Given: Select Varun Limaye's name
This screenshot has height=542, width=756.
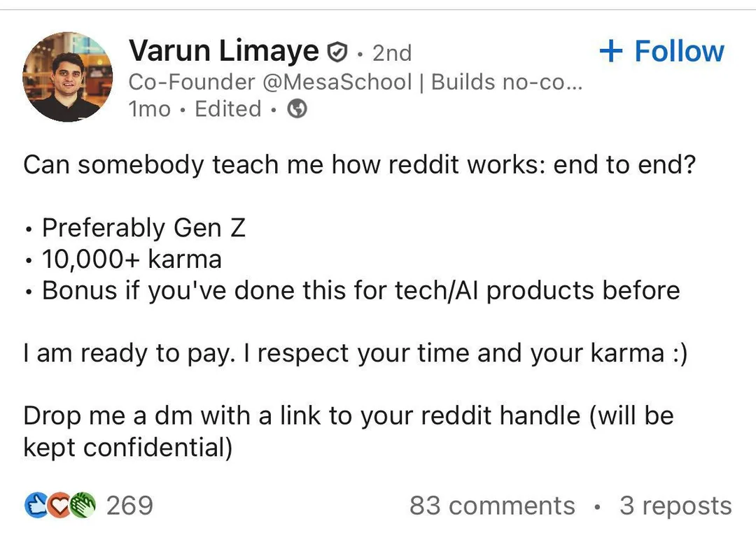Looking at the screenshot, I should tap(223, 50).
